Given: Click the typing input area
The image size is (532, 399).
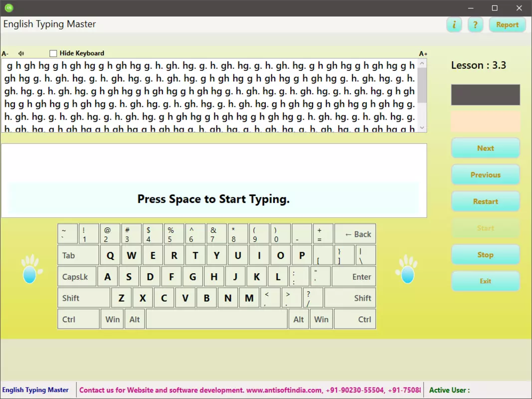Looking at the screenshot, I should click(x=214, y=181).
